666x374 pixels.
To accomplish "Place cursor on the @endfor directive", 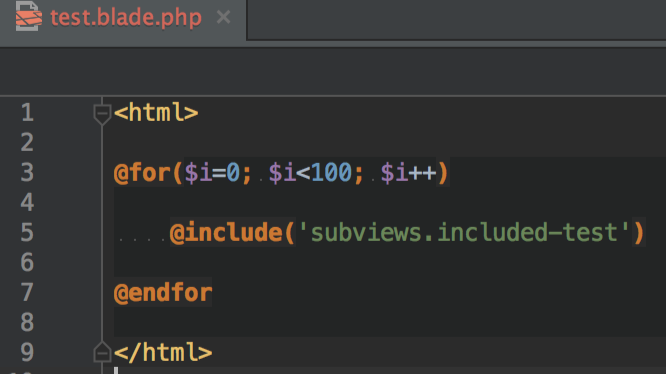I will pos(163,293).
